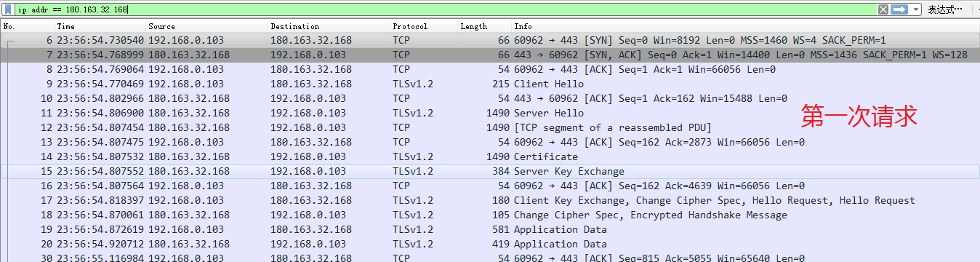Click length value 384 in packet 15
The width and height of the screenshot is (980, 262).
(x=500, y=171)
